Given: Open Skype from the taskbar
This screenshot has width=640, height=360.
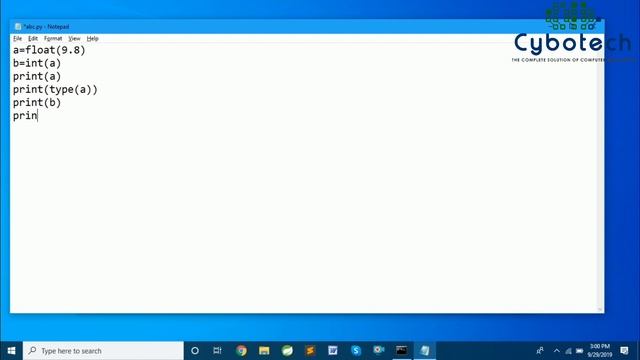Looking at the screenshot, I should click(x=356, y=351).
